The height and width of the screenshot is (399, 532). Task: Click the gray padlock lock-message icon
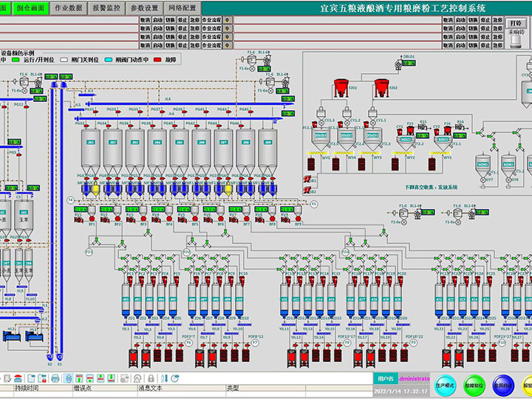151,378
